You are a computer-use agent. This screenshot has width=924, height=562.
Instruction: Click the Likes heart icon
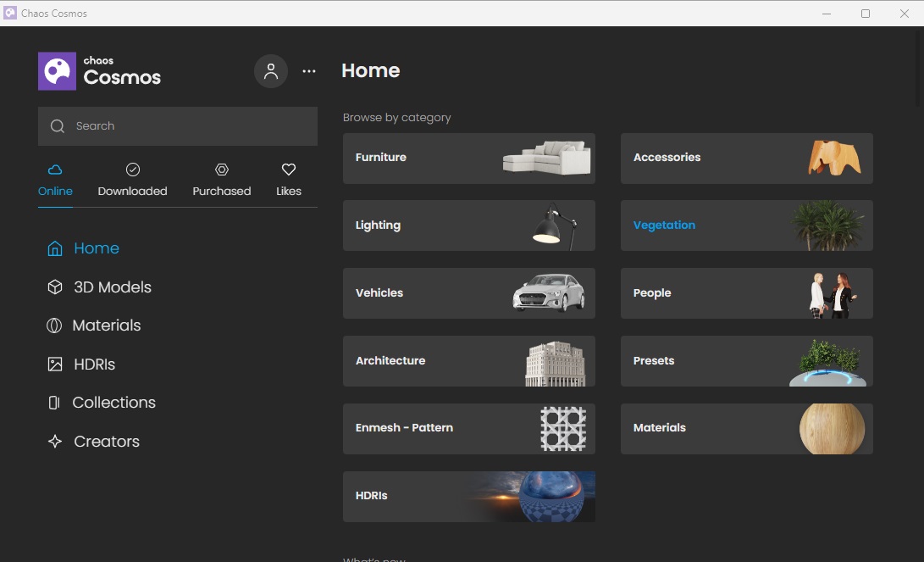[x=289, y=170]
